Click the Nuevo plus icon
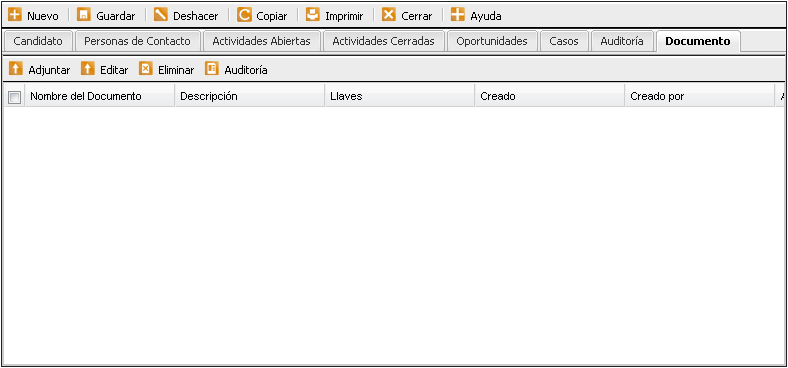The height and width of the screenshot is (368, 788). (15, 15)
